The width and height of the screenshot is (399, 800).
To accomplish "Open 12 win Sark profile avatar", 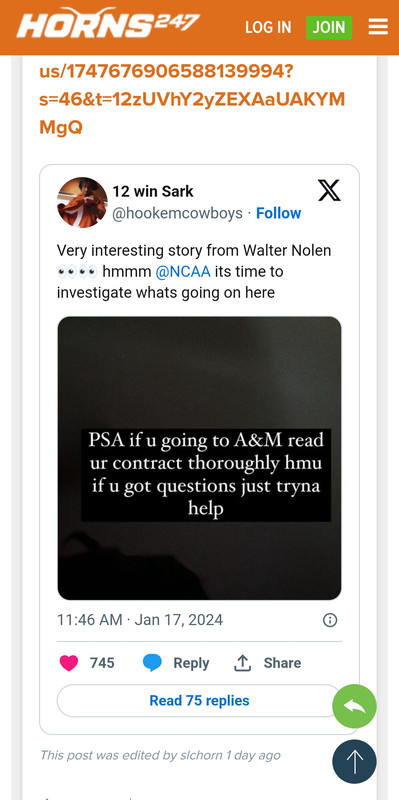I will pyautogui.click(x=82, y=203).
